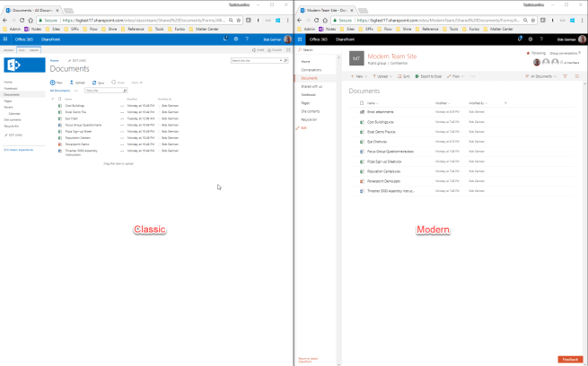Click members count in Modern site header

pos(570,63)
